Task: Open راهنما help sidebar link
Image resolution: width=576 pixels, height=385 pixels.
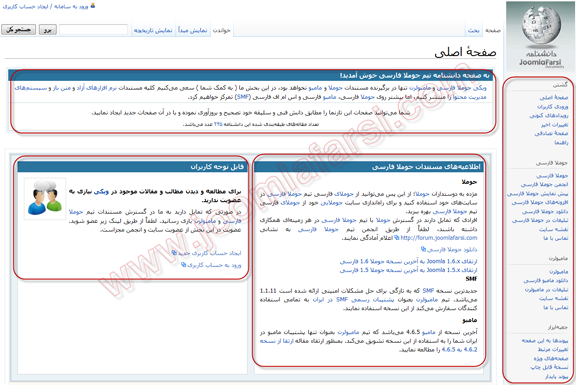Action: pos(561,143)
